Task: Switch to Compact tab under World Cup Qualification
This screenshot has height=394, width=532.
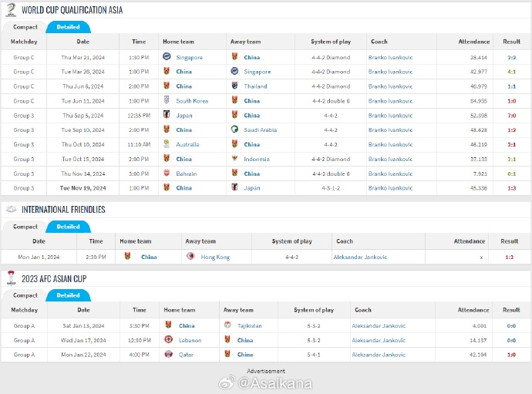Action: pyautogui.click(x=25, y=27)
